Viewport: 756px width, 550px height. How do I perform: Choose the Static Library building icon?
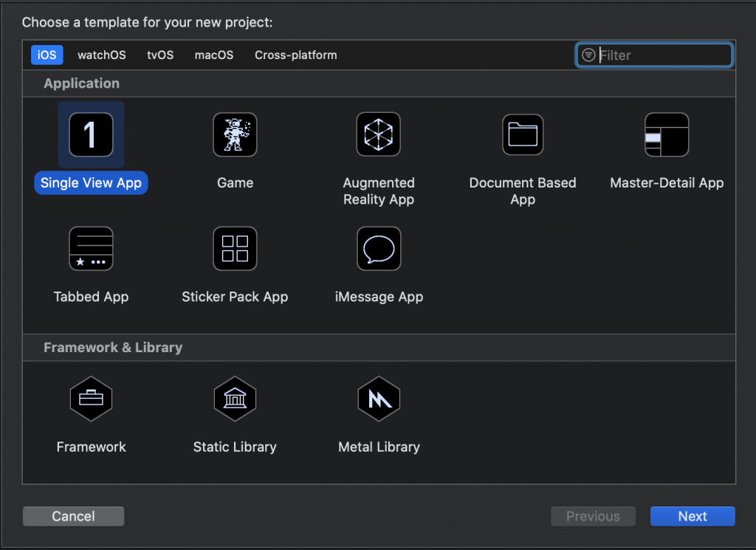[235, 399]
